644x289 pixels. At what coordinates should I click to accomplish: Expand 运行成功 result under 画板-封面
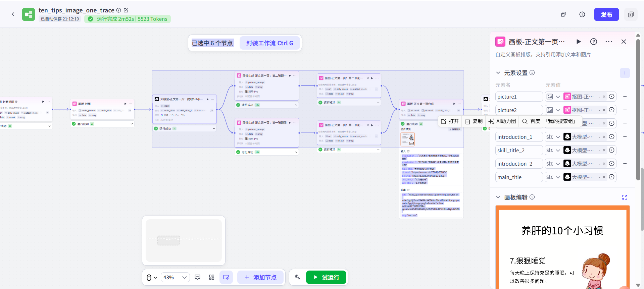pos(132,124)
